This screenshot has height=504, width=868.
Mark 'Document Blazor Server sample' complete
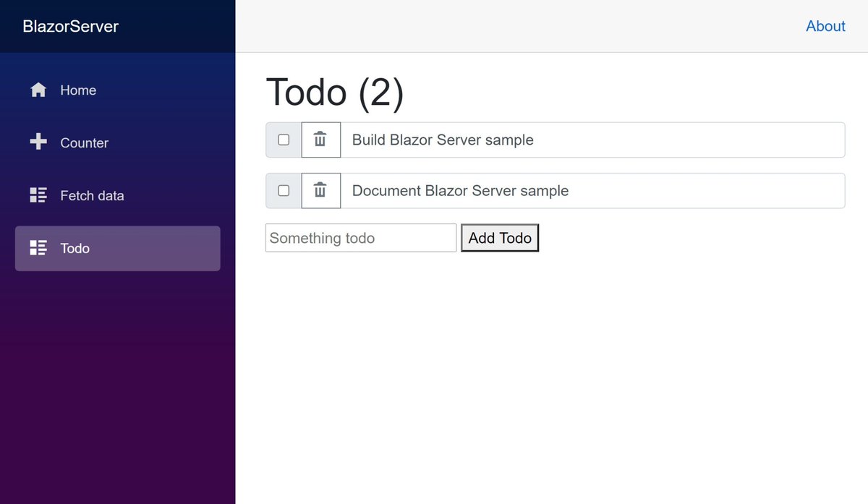[x=283, y=190]
